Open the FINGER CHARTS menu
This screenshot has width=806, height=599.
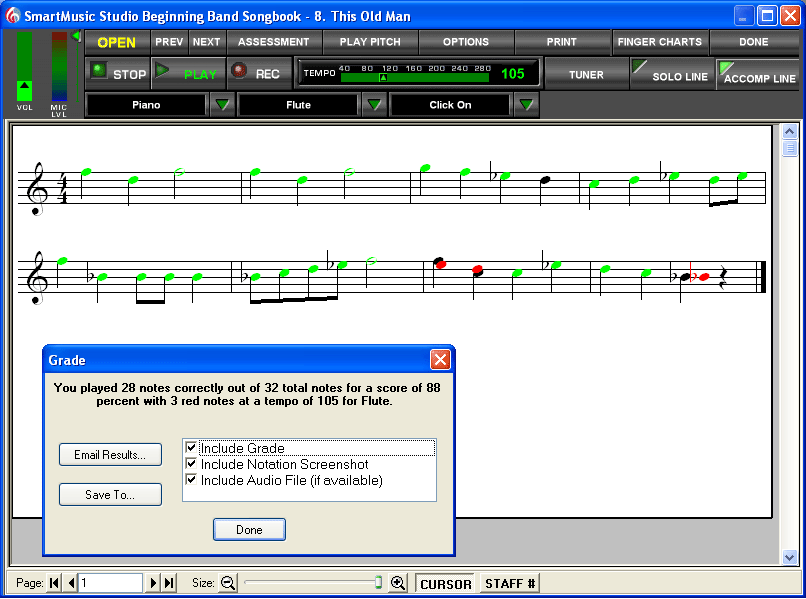point(660,42)
